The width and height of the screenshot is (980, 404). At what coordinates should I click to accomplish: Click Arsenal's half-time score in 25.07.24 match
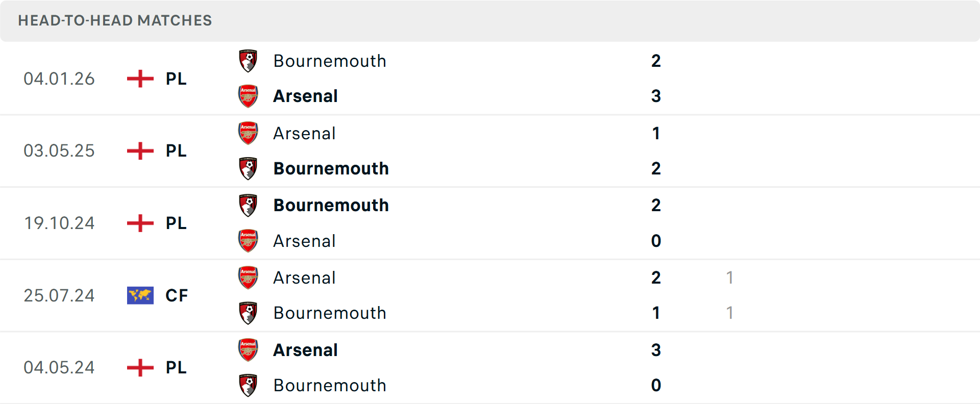point(729,277)
